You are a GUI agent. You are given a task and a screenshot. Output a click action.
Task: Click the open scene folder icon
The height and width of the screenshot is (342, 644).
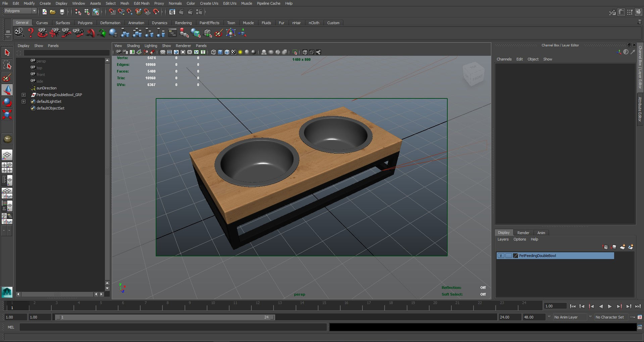click(53, 12)
